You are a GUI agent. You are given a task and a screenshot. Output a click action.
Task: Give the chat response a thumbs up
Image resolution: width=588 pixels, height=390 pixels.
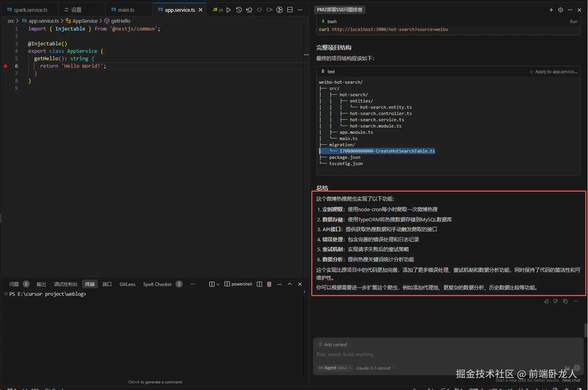[x=547, y=301]
